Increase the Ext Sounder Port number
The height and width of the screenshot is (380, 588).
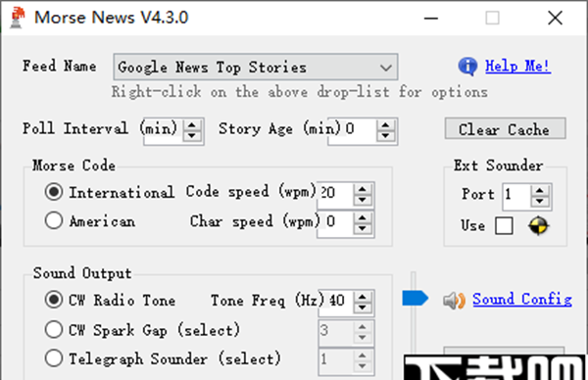click(540, 191)
